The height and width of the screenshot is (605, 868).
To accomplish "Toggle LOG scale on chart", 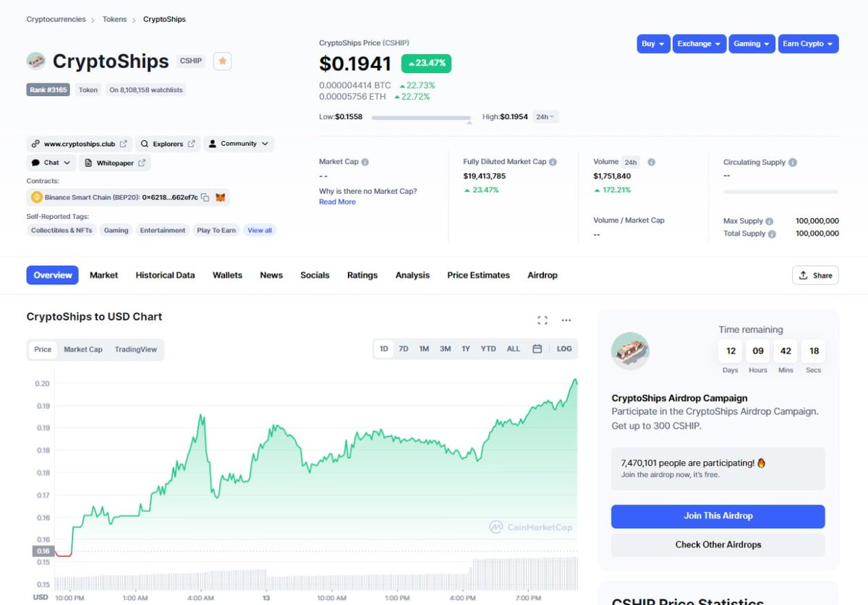I will tap(564, 348).
